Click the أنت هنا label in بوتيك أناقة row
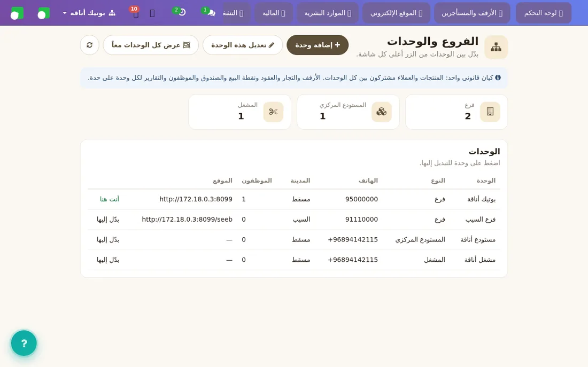This screenshot has width=588, height=367. click(x=110, y=199)
